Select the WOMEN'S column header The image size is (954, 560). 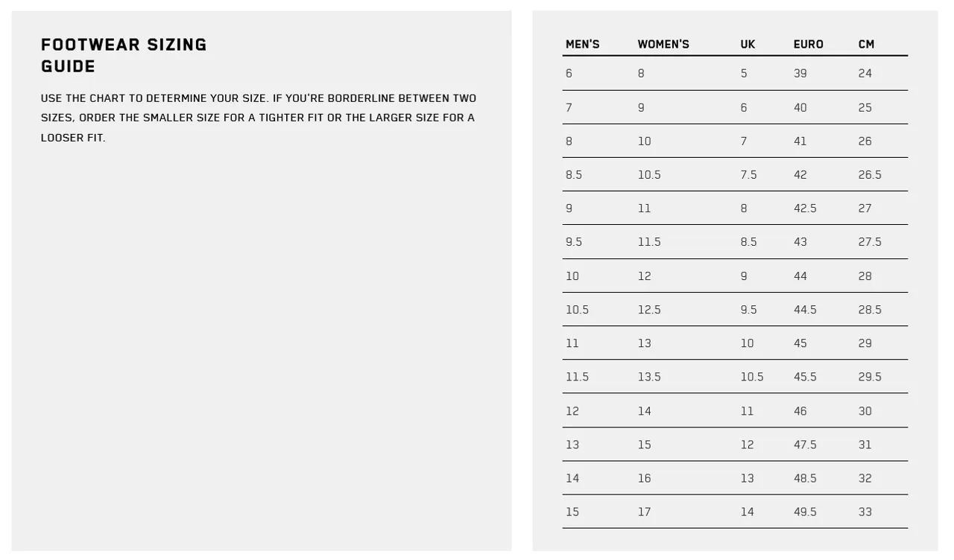(663, 45)
